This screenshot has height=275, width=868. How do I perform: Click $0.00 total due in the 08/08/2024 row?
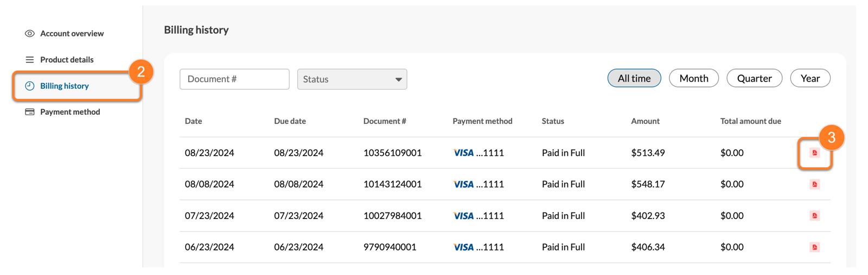pos(732,184)
